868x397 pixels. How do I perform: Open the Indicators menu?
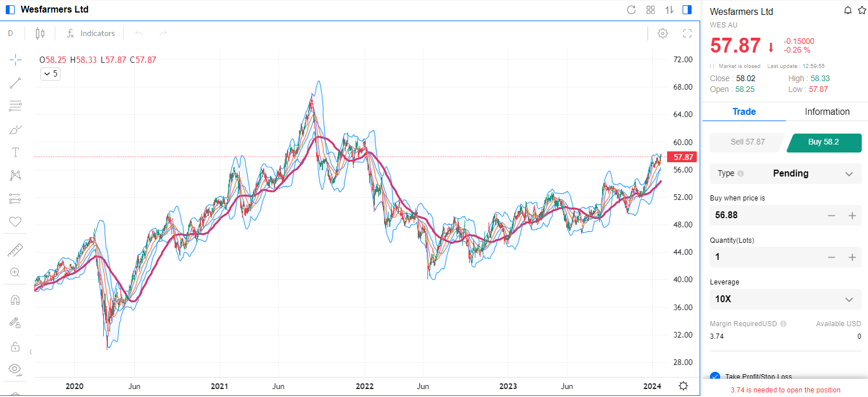click(x=91, y=34)
